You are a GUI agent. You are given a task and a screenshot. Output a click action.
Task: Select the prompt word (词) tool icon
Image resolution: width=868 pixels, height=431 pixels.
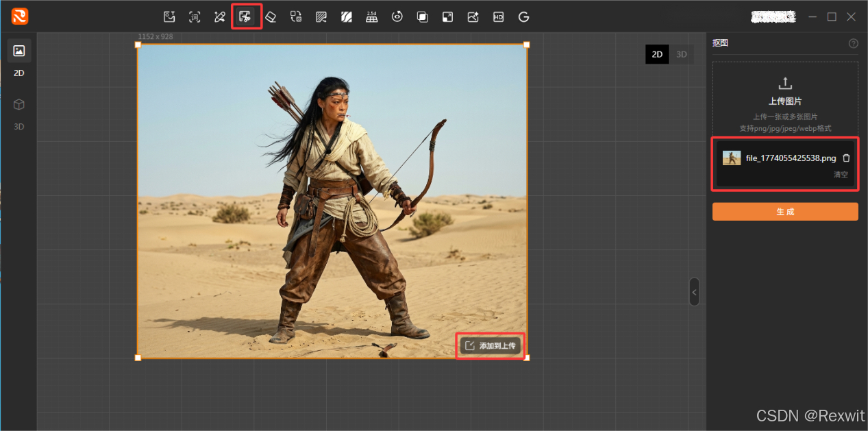tap(195, 16)
